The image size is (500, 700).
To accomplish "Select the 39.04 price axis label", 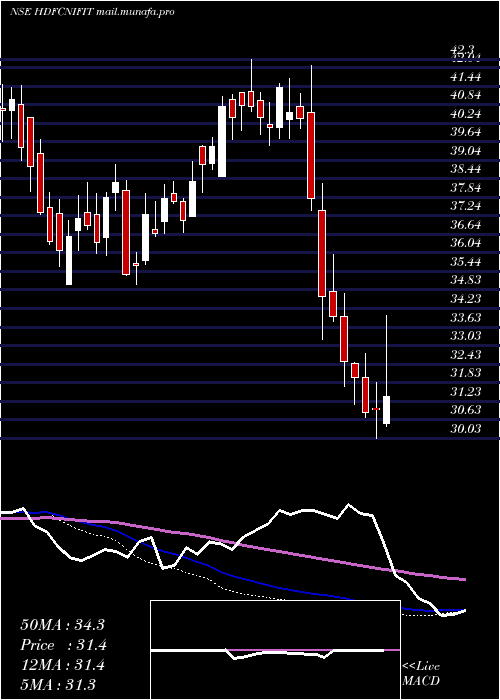I will (x=465, y=151).
